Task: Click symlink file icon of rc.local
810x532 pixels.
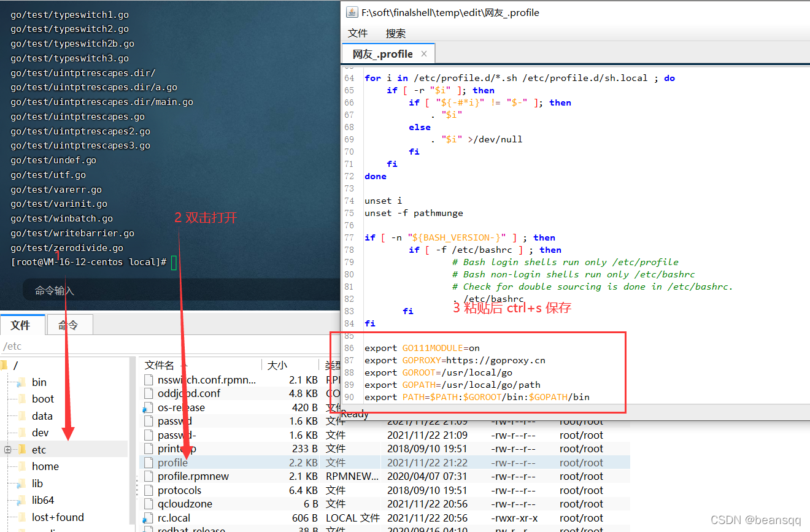Action: click(x=148, y=518)
